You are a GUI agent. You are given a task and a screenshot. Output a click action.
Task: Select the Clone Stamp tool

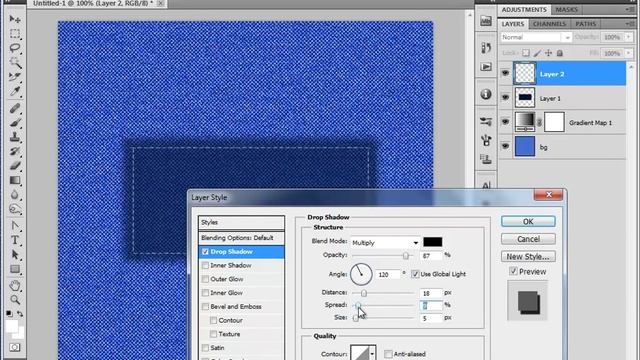click(15, 137)
